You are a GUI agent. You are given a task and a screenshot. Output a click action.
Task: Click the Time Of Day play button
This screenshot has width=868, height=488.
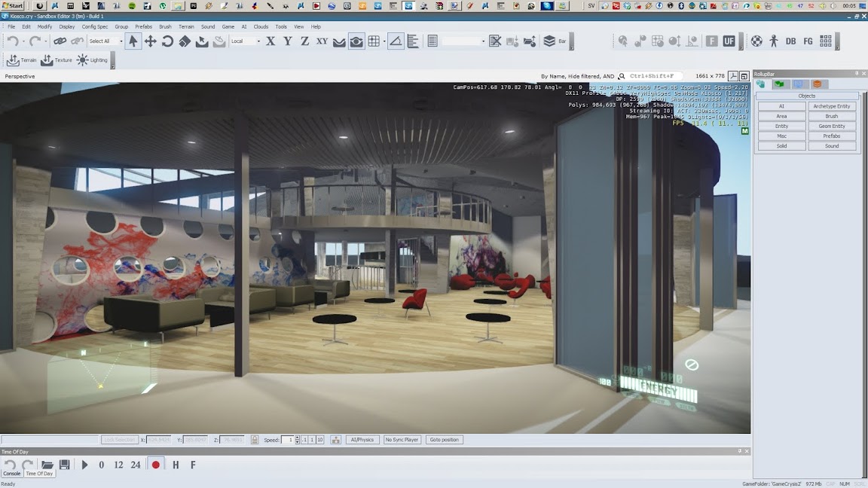point(84,465)
